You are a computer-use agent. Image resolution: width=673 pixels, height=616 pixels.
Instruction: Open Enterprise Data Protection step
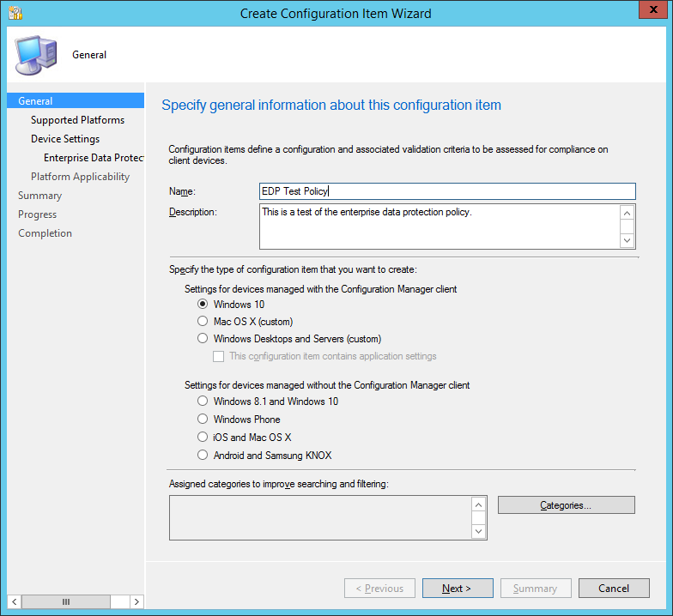93,158
